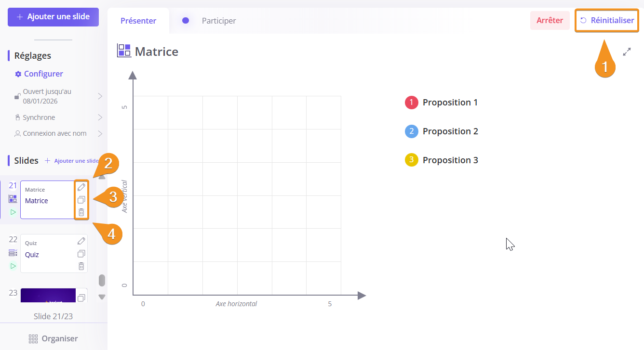Select the Présenter tab
Screen dimensions: 644x350
point(138,21)
